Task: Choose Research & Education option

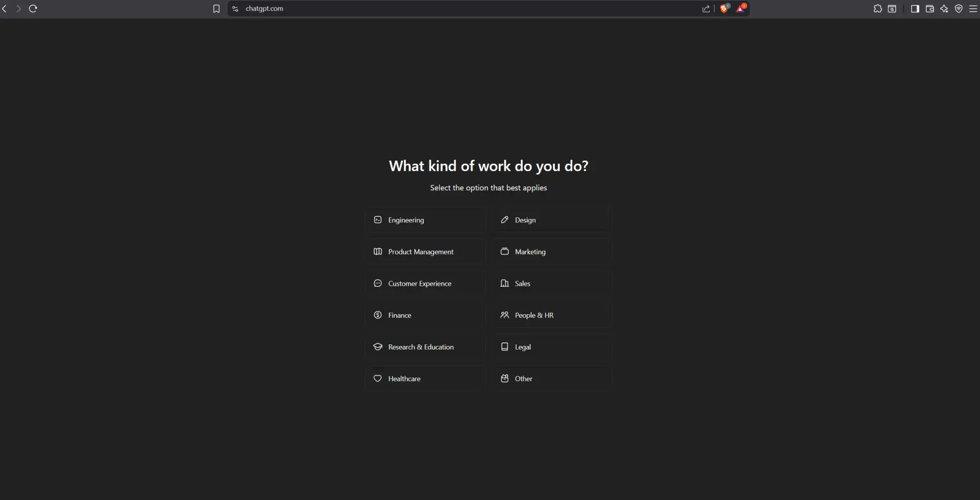Action: [x=425, y=347]
